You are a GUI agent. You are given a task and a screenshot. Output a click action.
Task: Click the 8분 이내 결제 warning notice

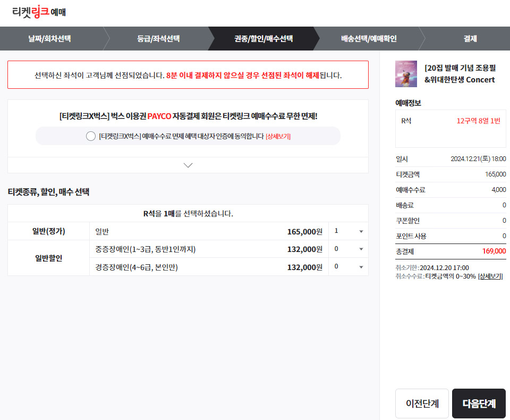(x=188, y=75)
